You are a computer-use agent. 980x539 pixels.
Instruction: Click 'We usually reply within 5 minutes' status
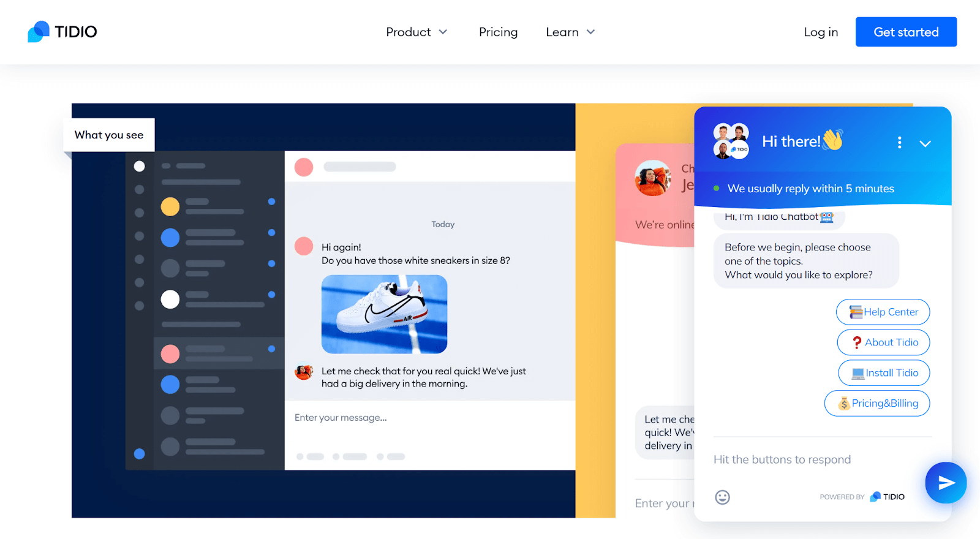coord(810,189)
